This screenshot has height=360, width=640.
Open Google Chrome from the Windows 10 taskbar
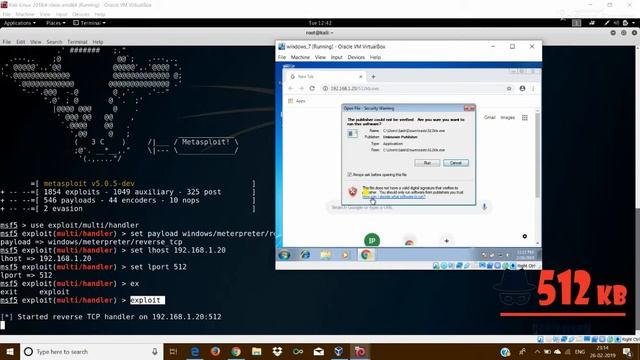pyautogui.click(x=236, y=351)
